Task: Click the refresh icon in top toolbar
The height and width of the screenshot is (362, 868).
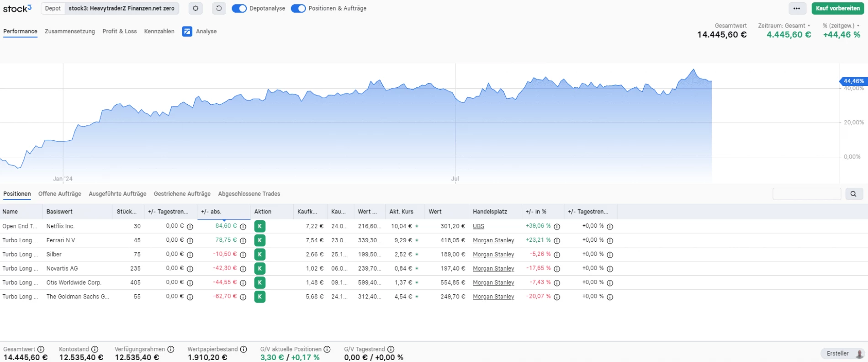Action: coord(219,8)
